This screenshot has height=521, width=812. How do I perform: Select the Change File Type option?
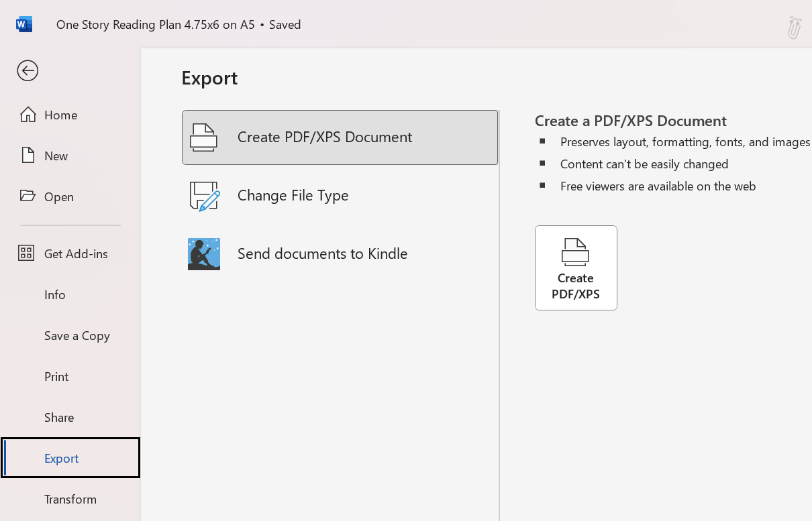pyautogui.click(x=293, y=195)
